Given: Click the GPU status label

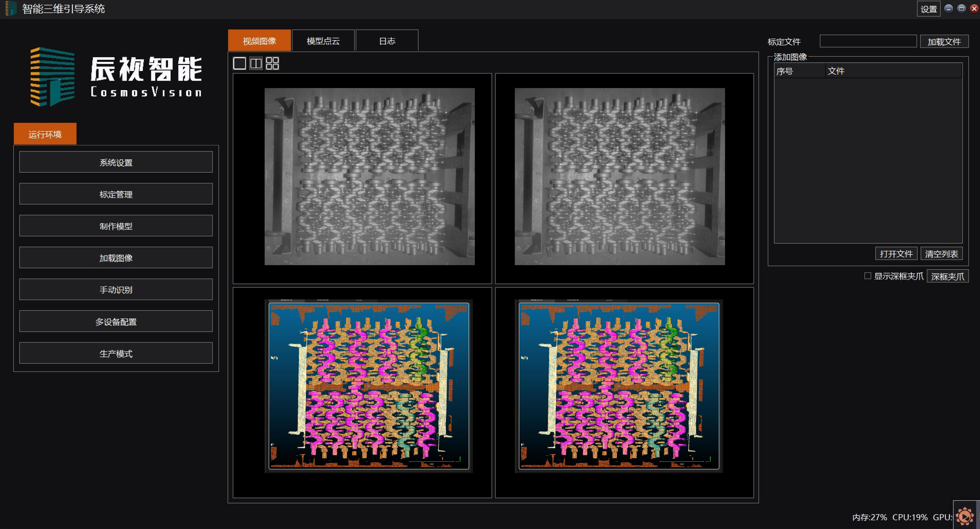Looking at the screenshot, I should pyautogui.click(x=943, y=517).
